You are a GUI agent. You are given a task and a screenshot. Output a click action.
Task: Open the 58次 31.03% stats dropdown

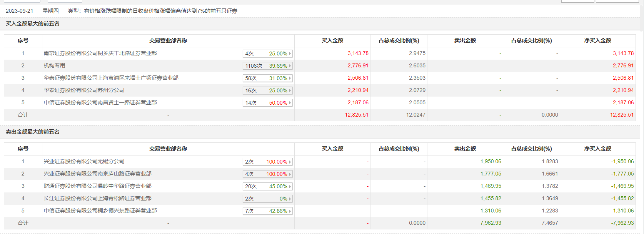[x=267, y=79]
